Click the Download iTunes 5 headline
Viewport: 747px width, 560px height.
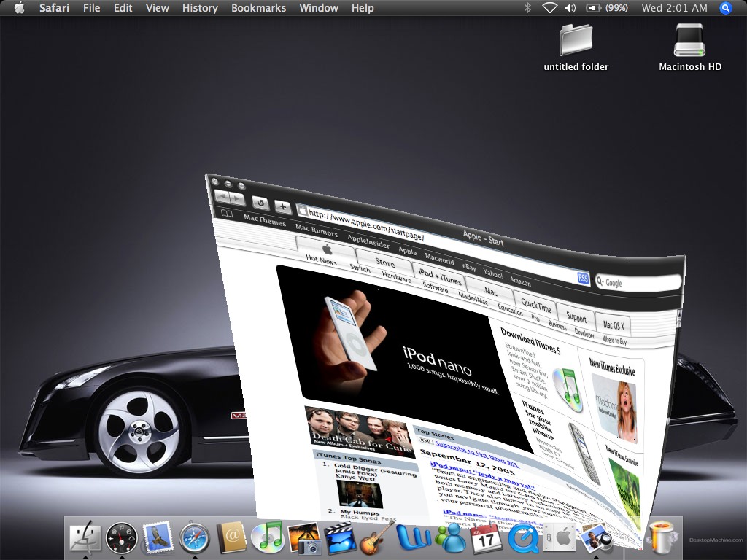point(530,341)
